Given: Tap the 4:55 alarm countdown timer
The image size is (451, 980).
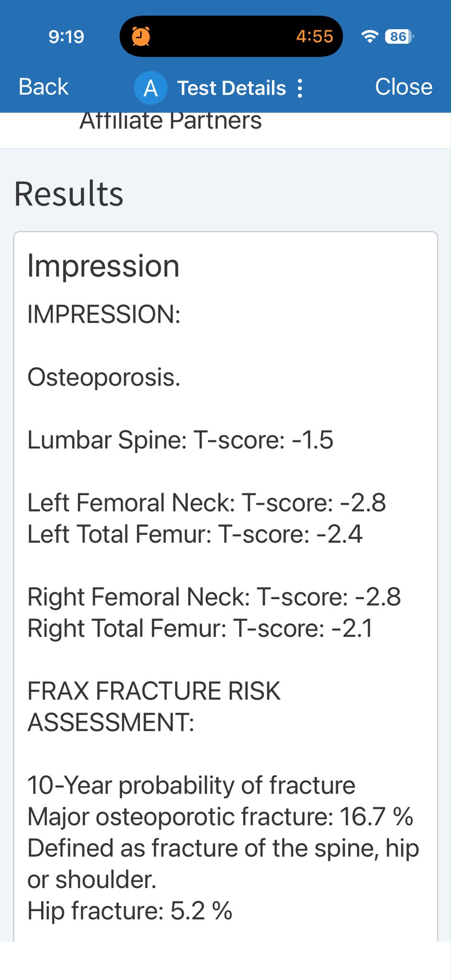Looking at the screenshot, I should [315, 36].
